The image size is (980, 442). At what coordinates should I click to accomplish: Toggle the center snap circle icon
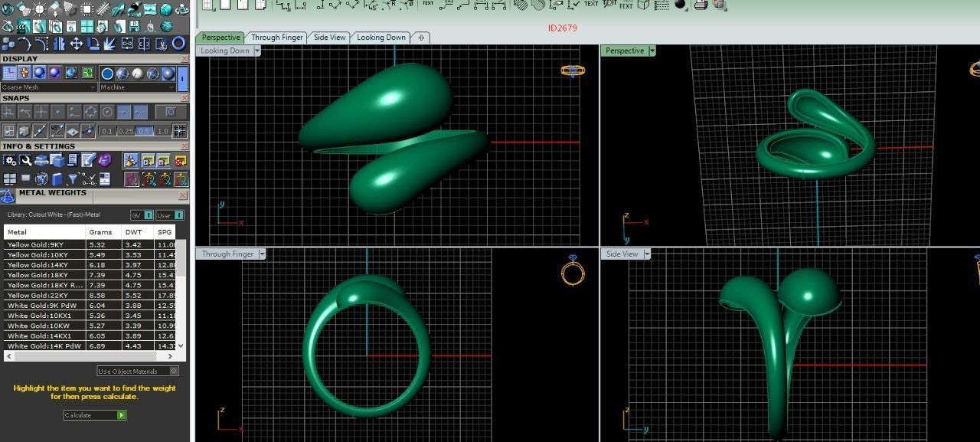click(x=107, y=113)
